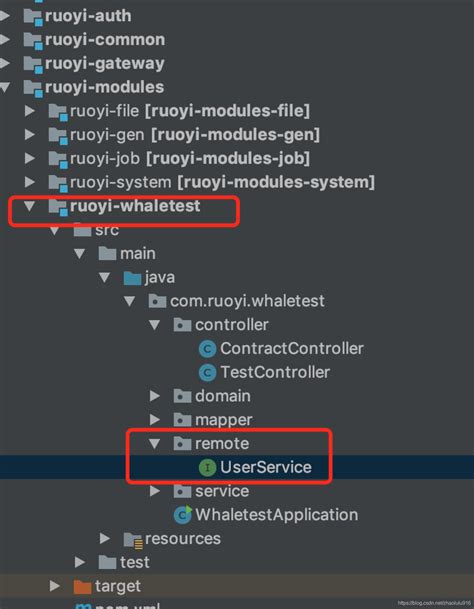Select the com.ruoyi.whaletest package
This screenshot has width=474, height=609.
(247, 301)
